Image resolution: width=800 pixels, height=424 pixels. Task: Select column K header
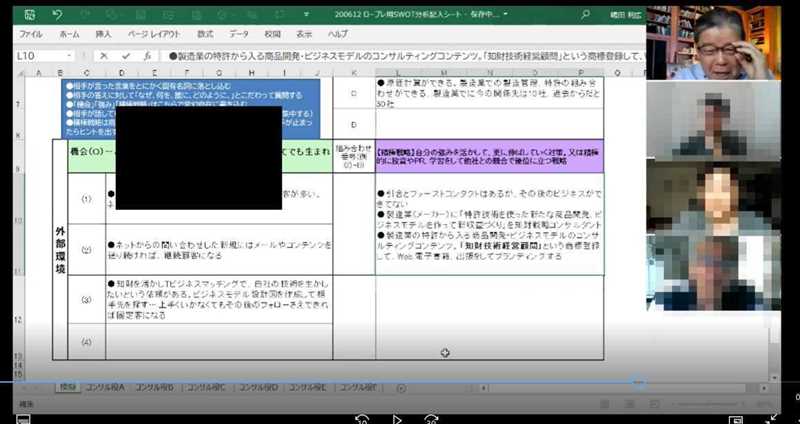point(354,73)
